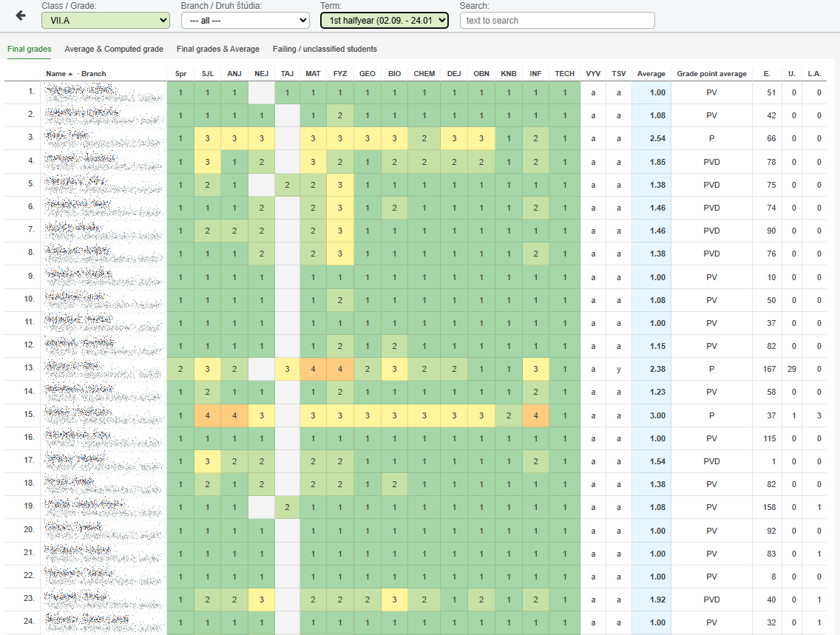The image size is (840, 635).
Task: Click orange INF grade 4 in row 15
Action: tap(535, 415)
